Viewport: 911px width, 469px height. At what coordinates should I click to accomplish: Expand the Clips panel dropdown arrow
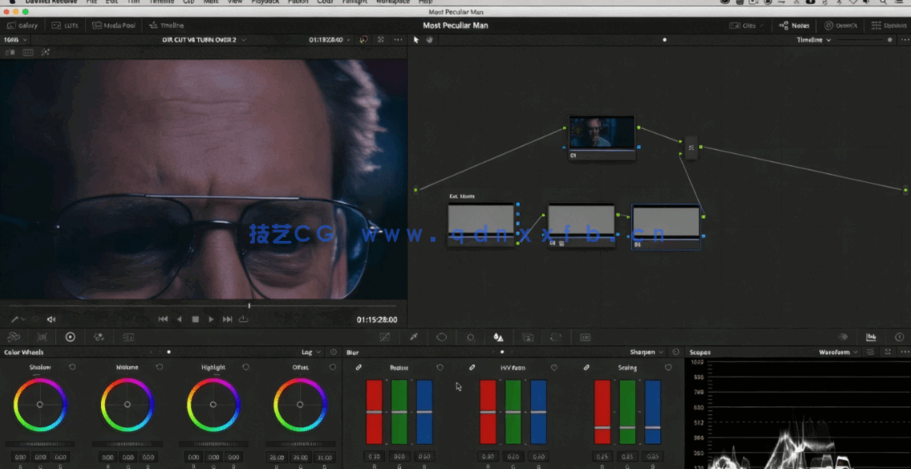(x=761, y=26)
